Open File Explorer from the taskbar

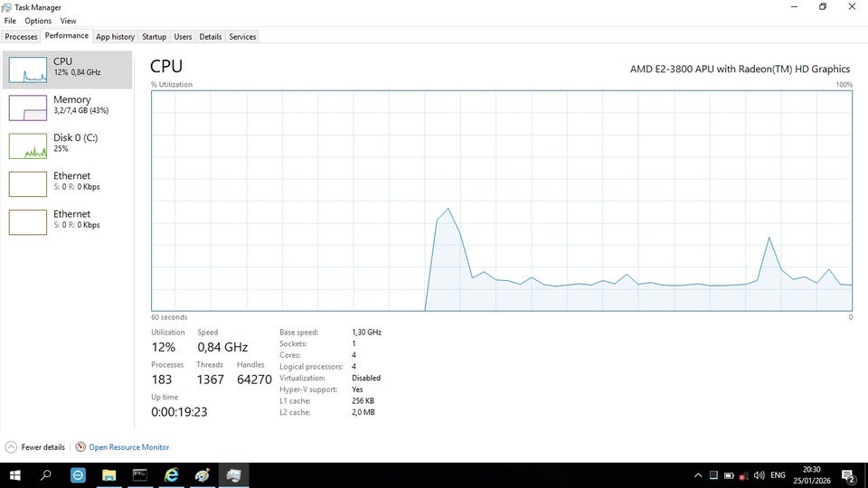(109, 475)
